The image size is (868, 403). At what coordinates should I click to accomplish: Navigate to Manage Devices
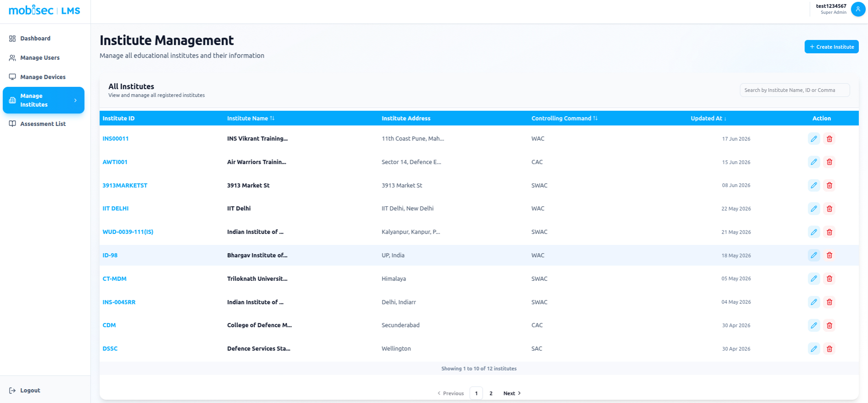(44, 77)
